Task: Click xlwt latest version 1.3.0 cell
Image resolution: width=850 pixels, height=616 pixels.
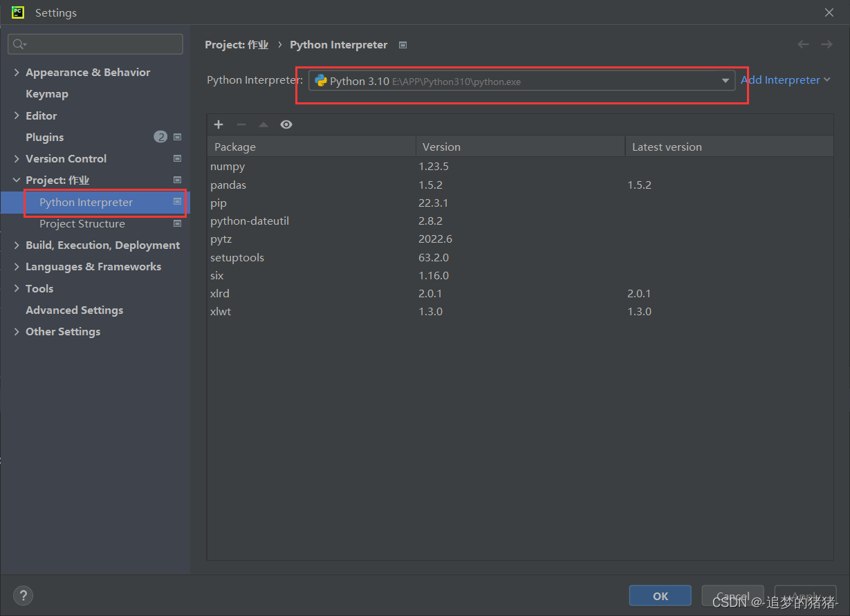Action: (639, 311)
